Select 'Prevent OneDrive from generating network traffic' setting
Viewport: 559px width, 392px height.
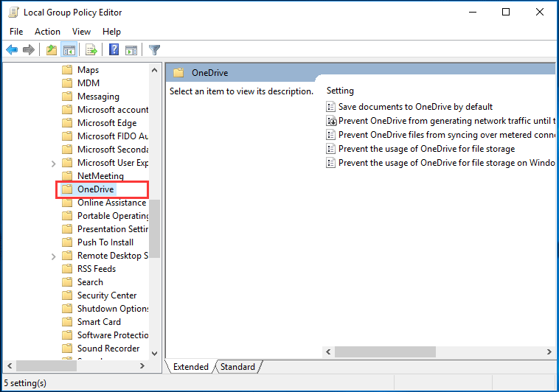click(447, 121)
